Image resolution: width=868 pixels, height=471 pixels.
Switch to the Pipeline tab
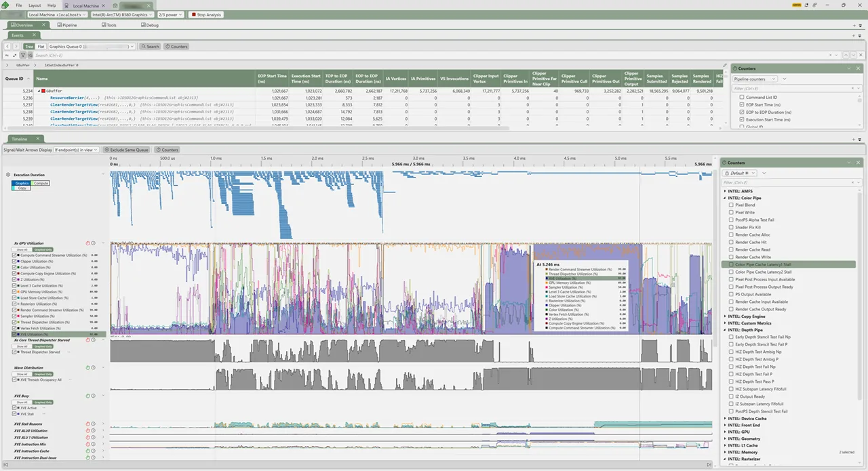click(x=66, y=25)
